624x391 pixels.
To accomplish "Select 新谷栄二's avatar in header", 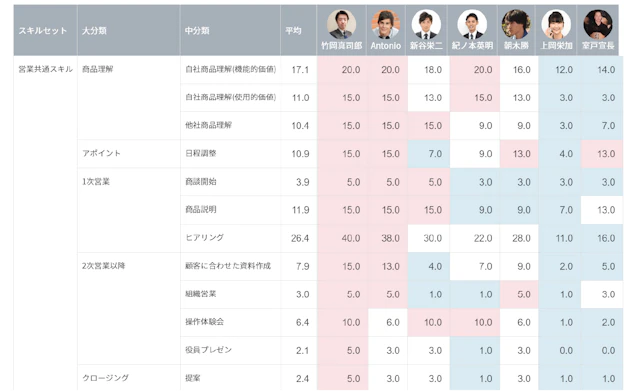I will click(x=426, y=24).
